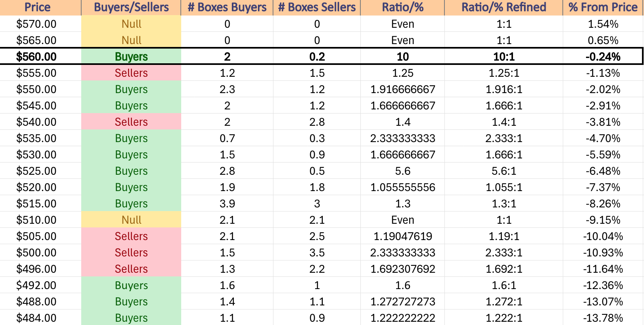Click the Sellers cell in the $540.00 row
The height and width of the screenshot is (325, 644).
(x=131, y=122)
